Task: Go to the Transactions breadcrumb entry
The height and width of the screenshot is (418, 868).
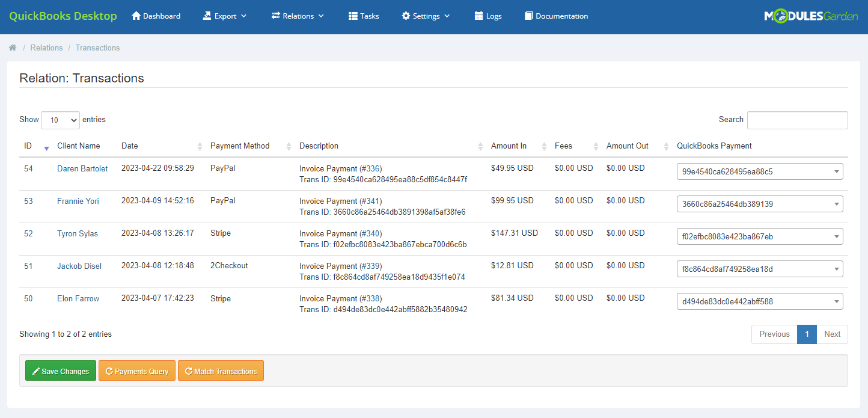Action: click(x=97, y=48)
